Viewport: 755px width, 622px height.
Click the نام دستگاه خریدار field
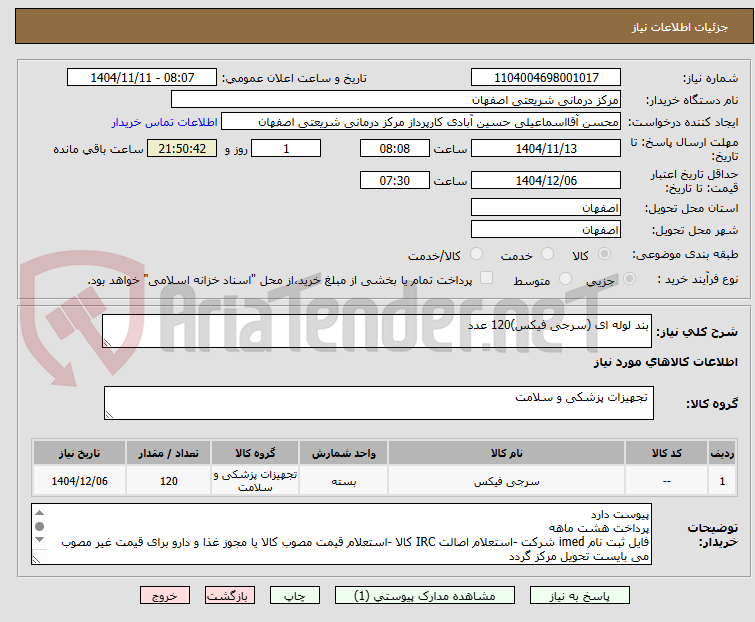coord(396,100)
